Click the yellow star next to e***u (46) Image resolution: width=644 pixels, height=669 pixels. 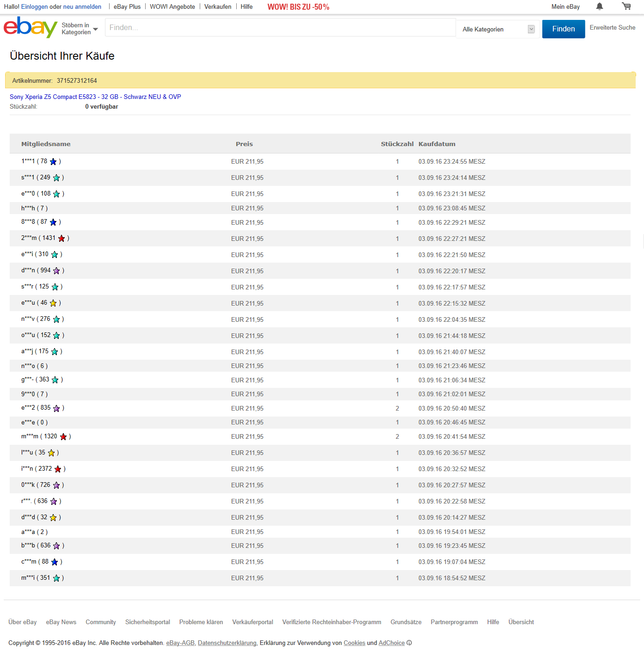coord(53,303)
